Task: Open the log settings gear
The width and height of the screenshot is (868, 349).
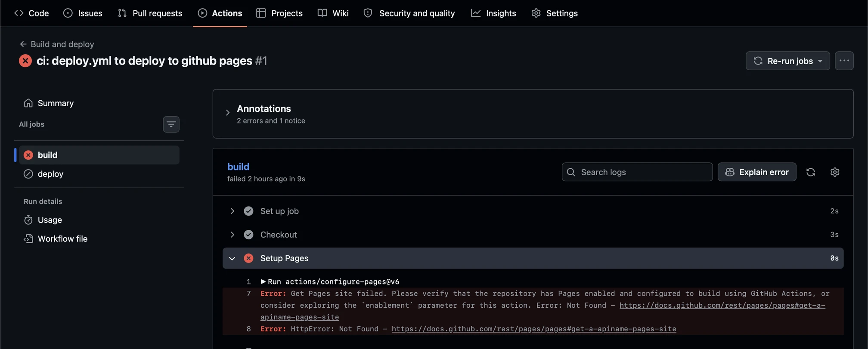Action: (835, 172)
